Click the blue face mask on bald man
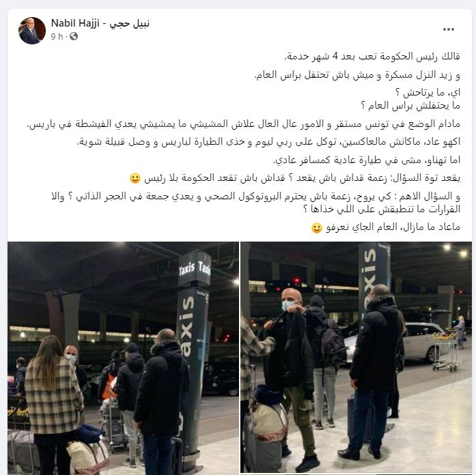The height and width of the screenshot is (475, 476). click(288, 305)
